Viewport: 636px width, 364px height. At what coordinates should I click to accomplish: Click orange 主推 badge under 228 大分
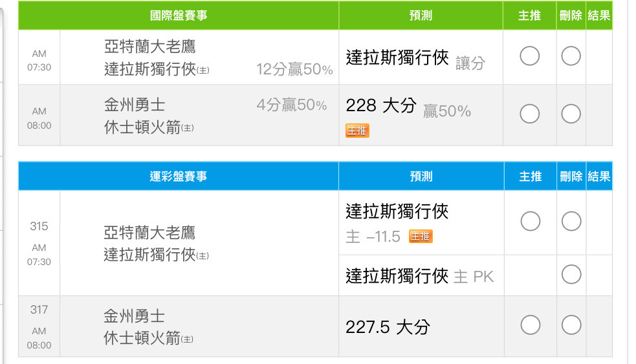(x=357, y=131)
